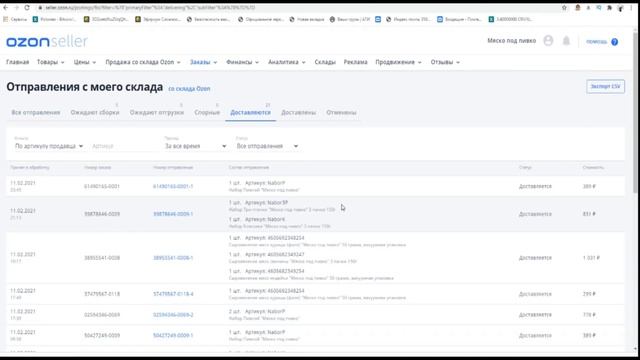This screenshot has width=640, height=360.
Task: Open the 'Все отправления' status dropdown
Action: click(x=267, y=146)
